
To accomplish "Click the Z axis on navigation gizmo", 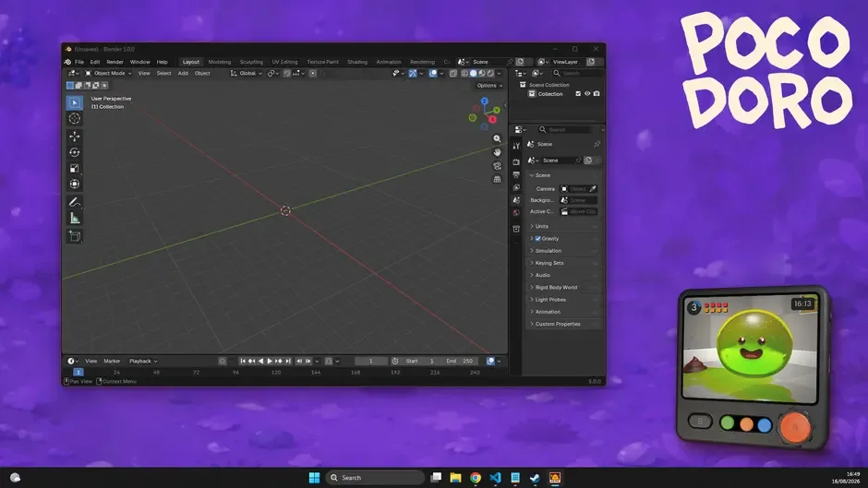I will (x=485, y=101).
